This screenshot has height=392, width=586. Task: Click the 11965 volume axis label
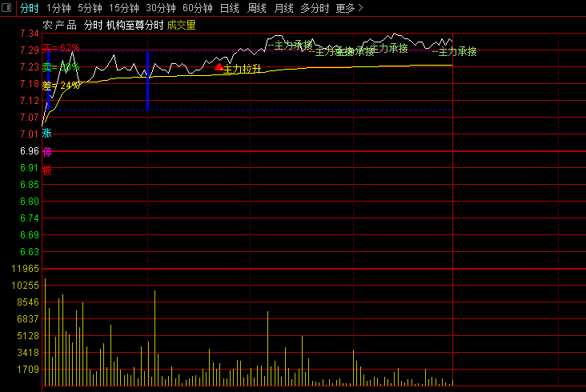tap(25, 269)
